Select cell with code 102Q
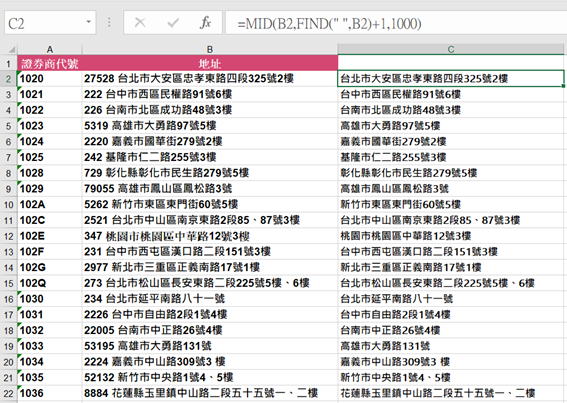The image size is (567, 403). (50, 283)
